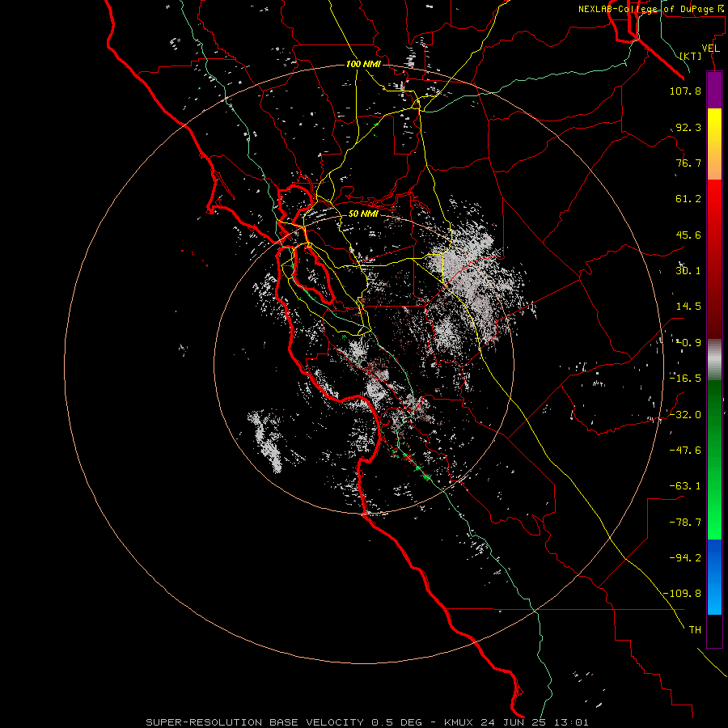Click the 100 NMI range ring label

point(363,64)
